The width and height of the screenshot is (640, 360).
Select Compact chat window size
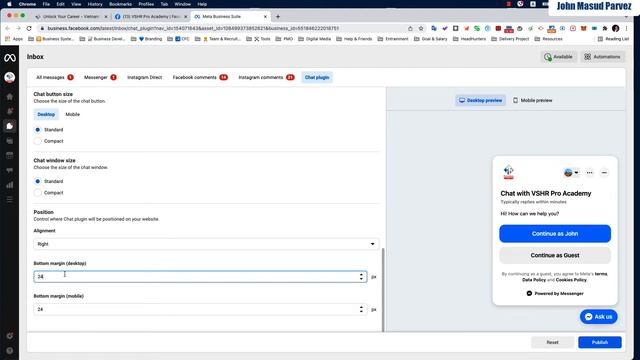tap(38, 193)
